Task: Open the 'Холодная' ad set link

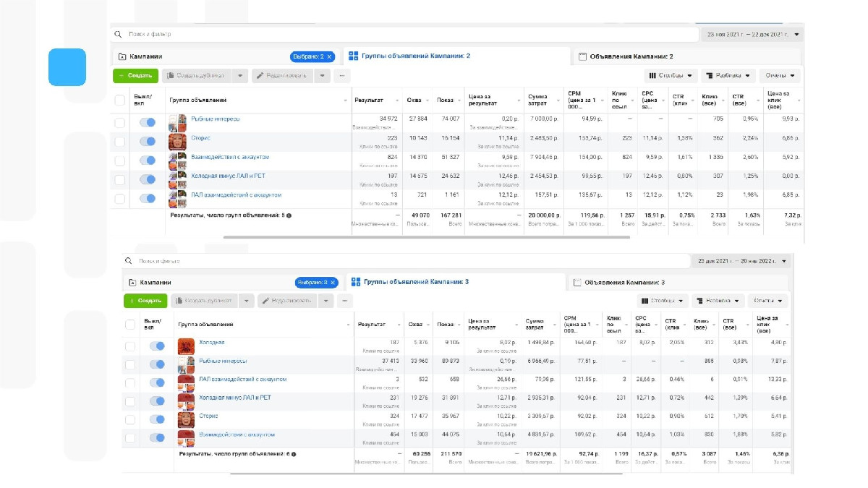Action: click(x=212, y=343)
